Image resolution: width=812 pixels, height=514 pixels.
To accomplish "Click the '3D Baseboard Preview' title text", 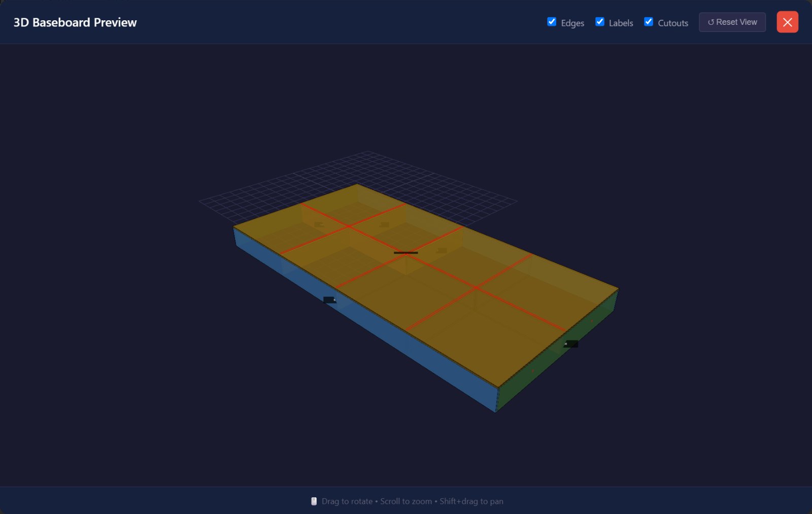I will (75, 22).
